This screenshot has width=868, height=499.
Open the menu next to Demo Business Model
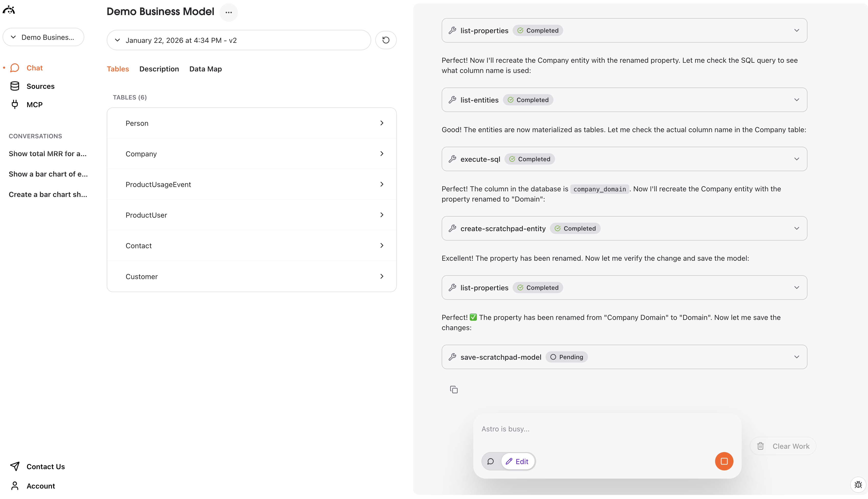click(x=228, y=12)
